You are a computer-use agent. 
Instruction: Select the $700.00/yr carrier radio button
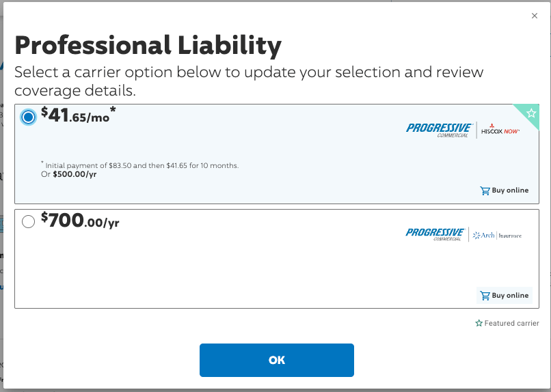coord(28,221)
